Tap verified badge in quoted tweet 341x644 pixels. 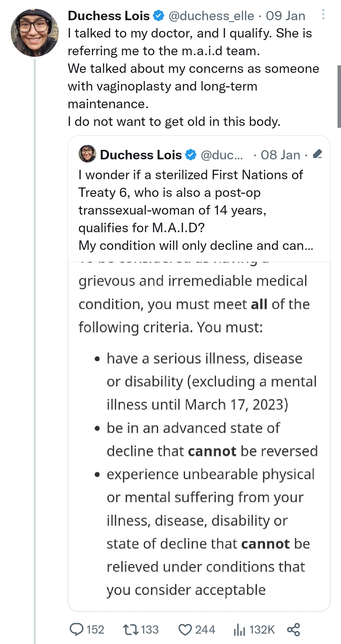(191, 155)
